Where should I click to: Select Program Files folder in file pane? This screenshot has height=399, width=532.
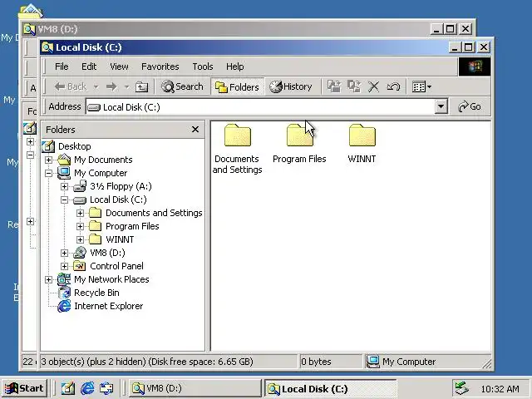coord(299,144)
